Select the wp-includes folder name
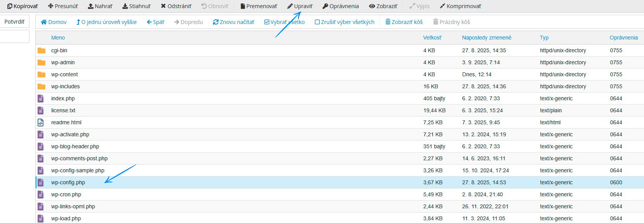Screen dimensions: 644x223 click(65, 86)
